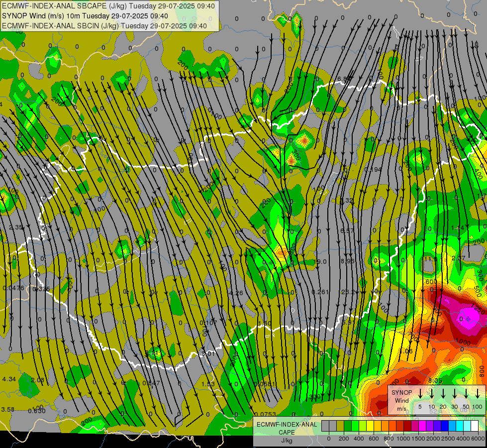Click the 0.107 value on the map
This screenshot has width=487, height=448.
pos(208,323)
